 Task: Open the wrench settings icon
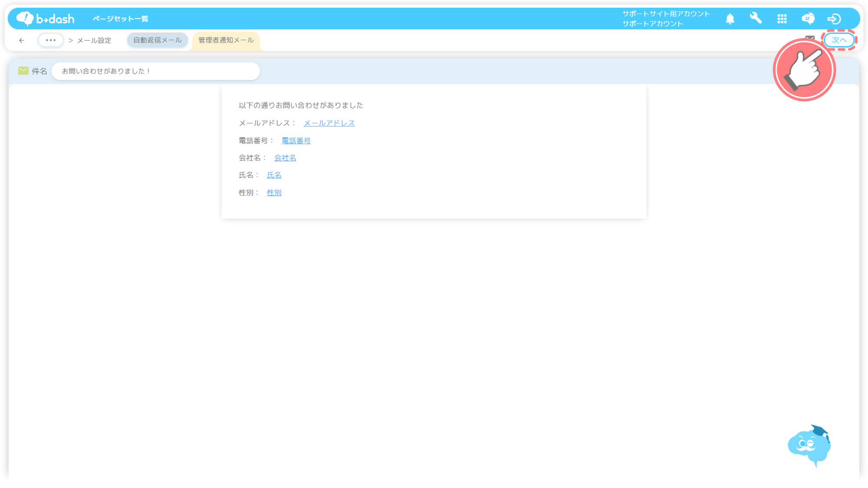point(756,18)
